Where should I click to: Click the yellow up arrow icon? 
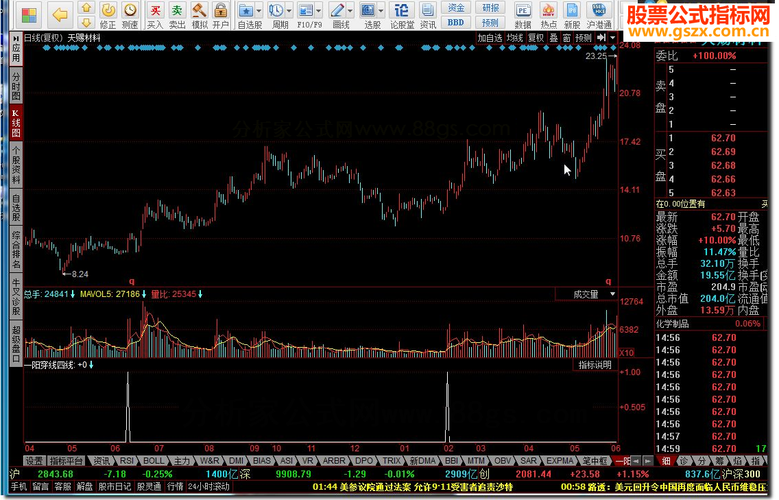tap(86, 7)
